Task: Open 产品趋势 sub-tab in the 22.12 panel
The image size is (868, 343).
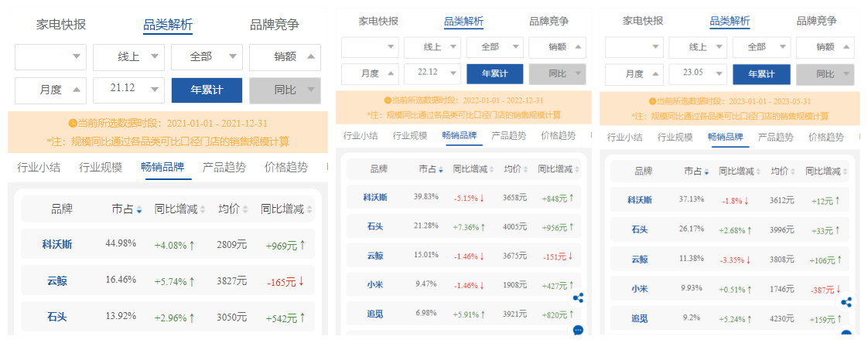Action: (x=509, y=135)
